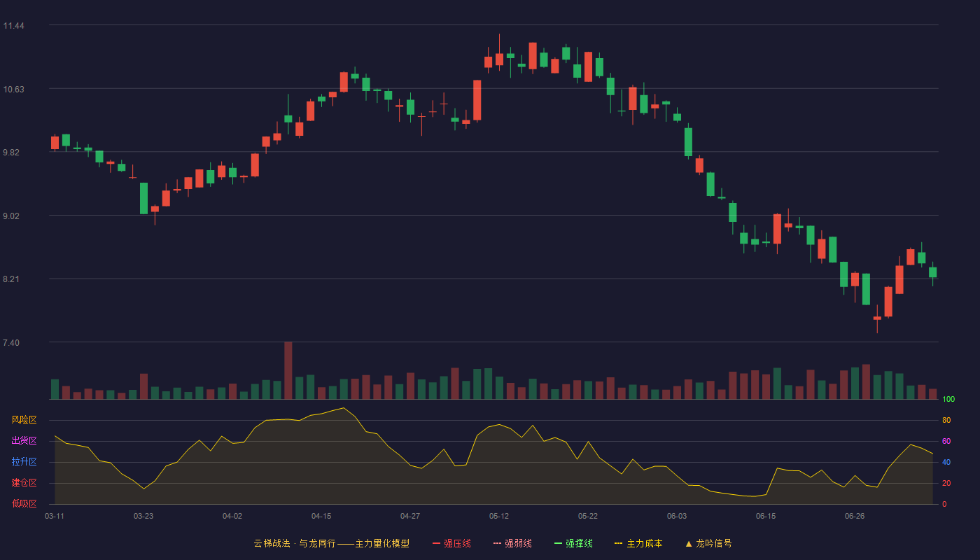Select the 低吸区 zone label

[24, 503]
